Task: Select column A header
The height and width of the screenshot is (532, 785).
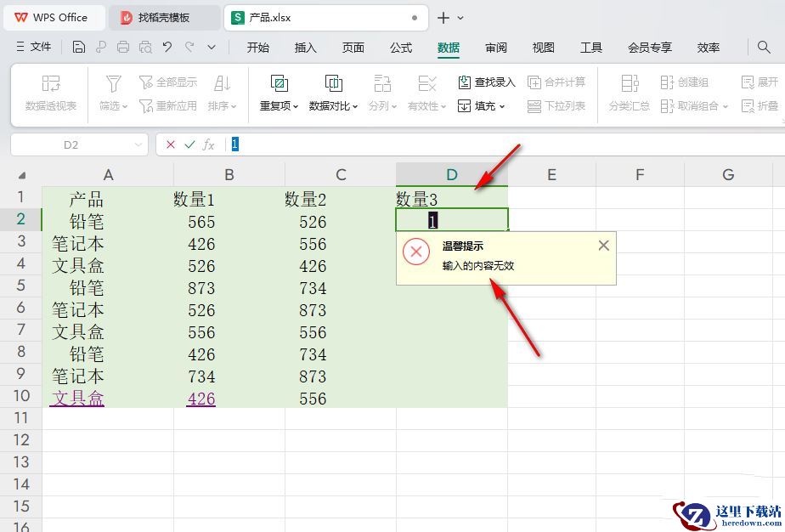Action: (108, 174)
